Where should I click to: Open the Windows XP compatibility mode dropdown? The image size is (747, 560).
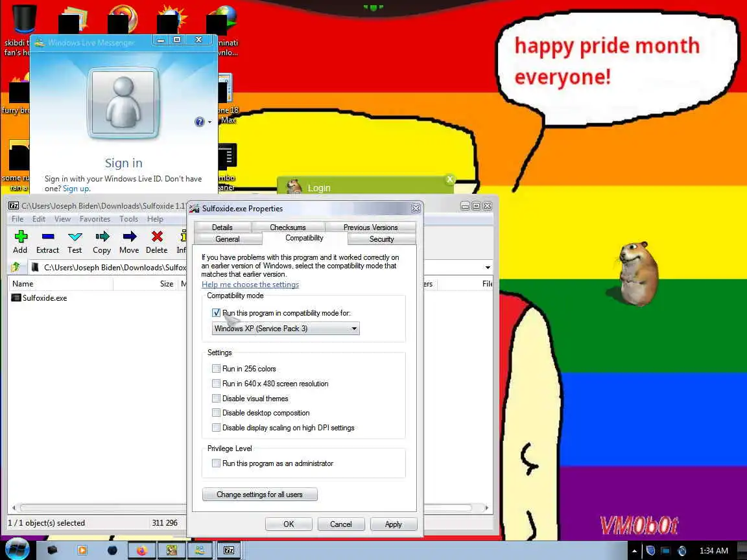[x=286, y=329]
